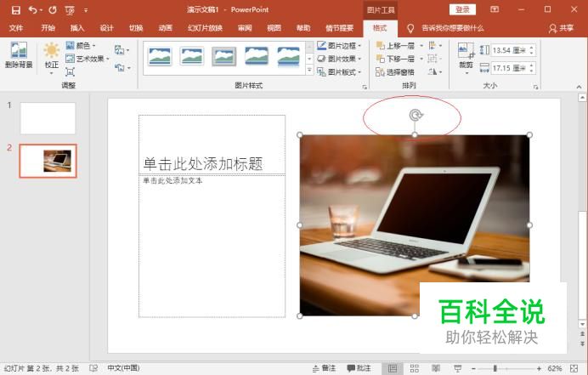Switch to Slide Sorter view icon

(415, 368)
